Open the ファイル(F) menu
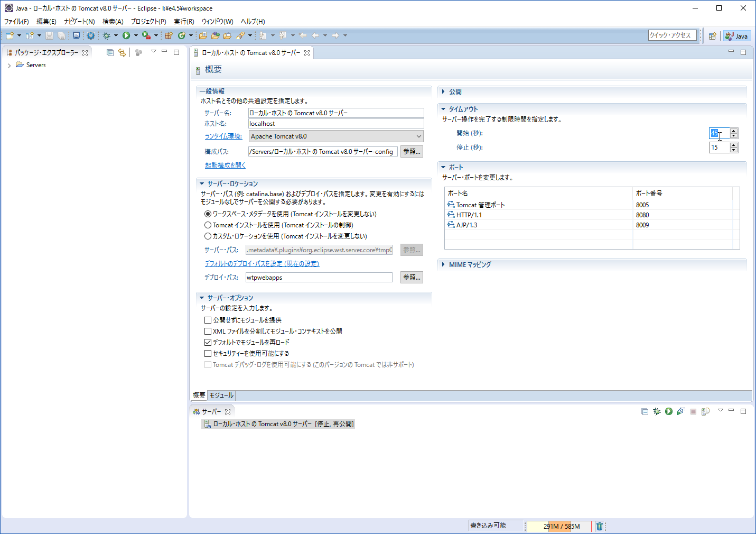This screenshot has width=756, height=534. coord(16,22)
